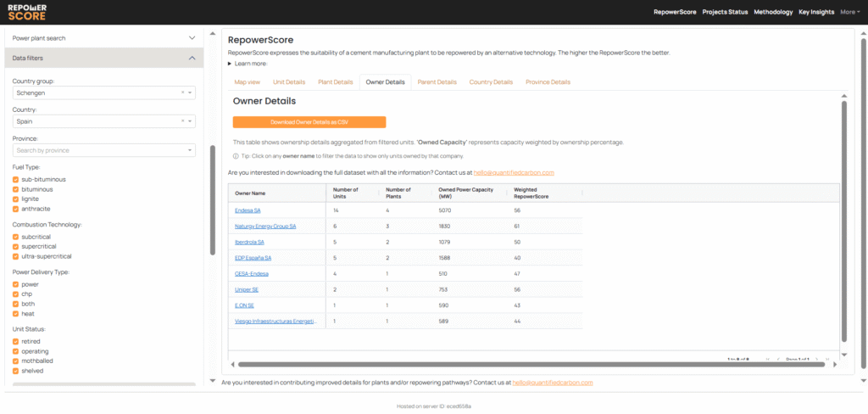Clear the Spain country selection

pos(182,121)
